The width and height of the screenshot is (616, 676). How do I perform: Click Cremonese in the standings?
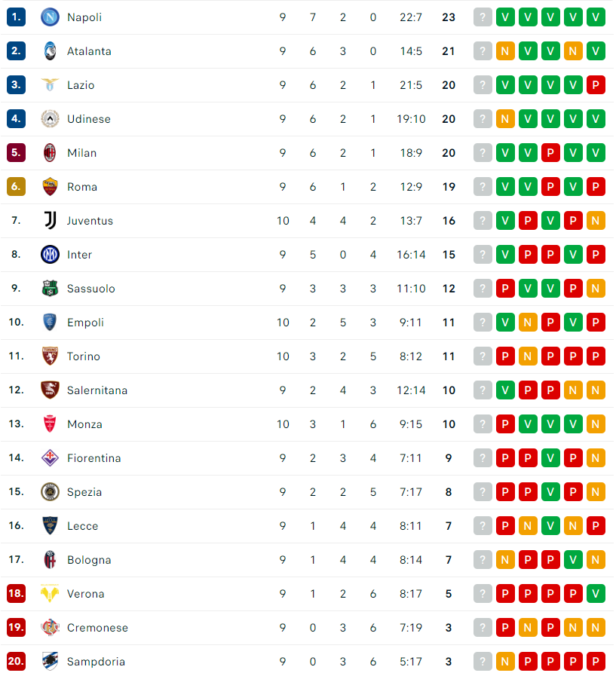point(97,628)
